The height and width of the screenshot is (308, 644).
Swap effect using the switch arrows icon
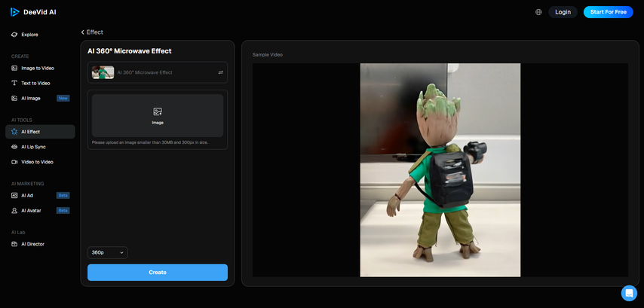coord(220,72)
